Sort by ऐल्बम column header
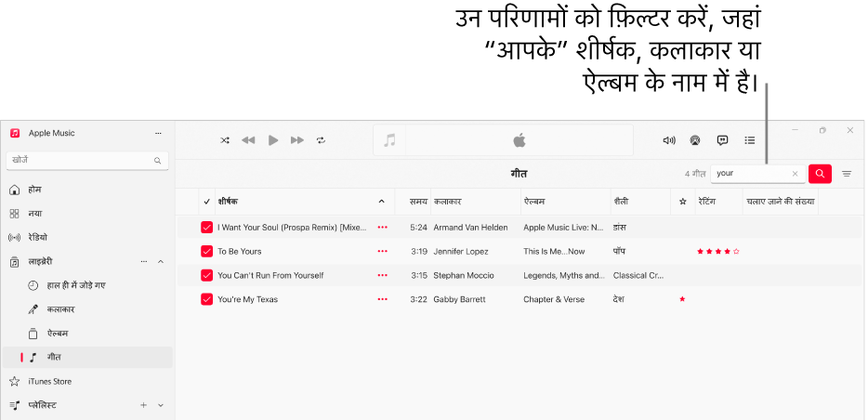Viewport: 868px width, 420px height. pyautogui.click(x=565, y=202)
